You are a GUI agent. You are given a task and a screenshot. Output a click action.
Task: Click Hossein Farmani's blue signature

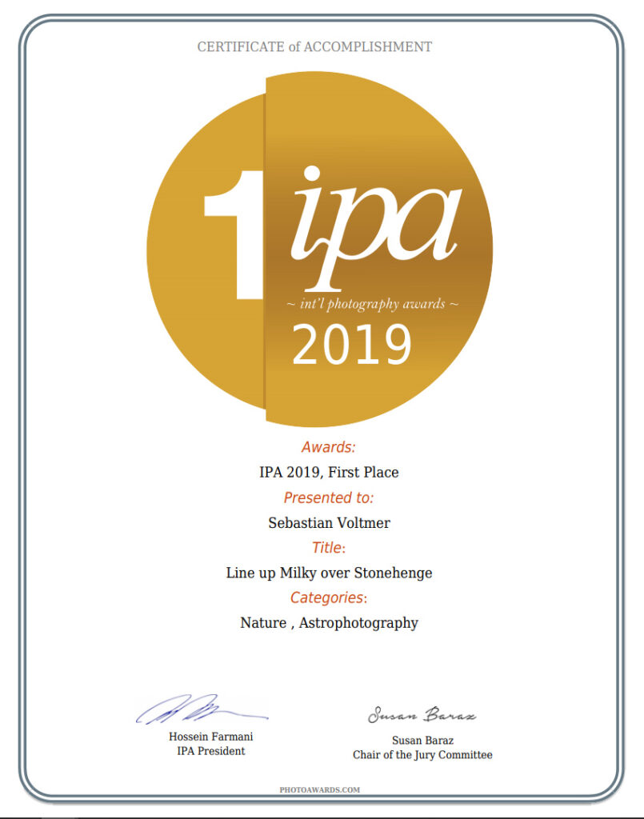200,710
